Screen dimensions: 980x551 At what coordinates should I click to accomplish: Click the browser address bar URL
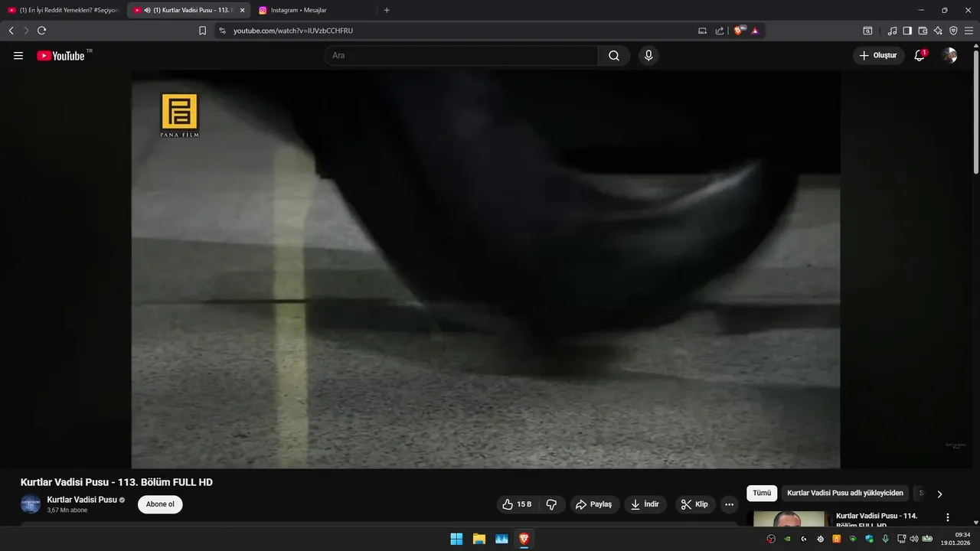293,31
